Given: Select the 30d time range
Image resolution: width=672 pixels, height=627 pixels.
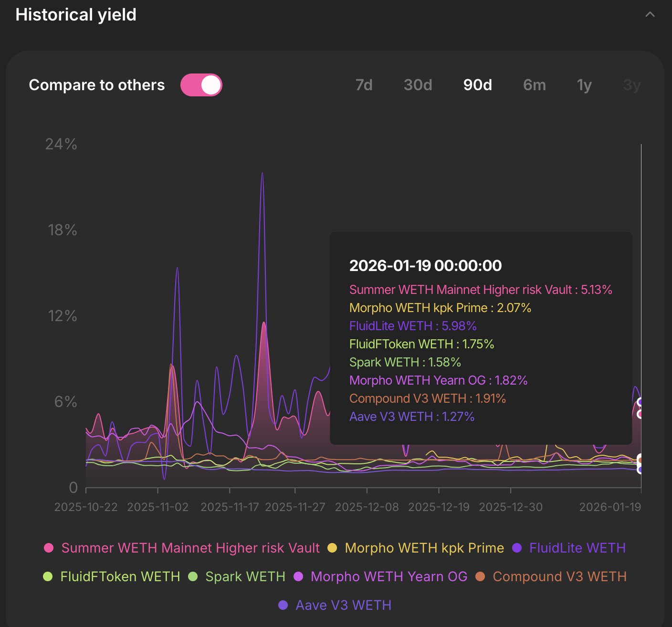Looking at the screenshot, I should (418, 85).
